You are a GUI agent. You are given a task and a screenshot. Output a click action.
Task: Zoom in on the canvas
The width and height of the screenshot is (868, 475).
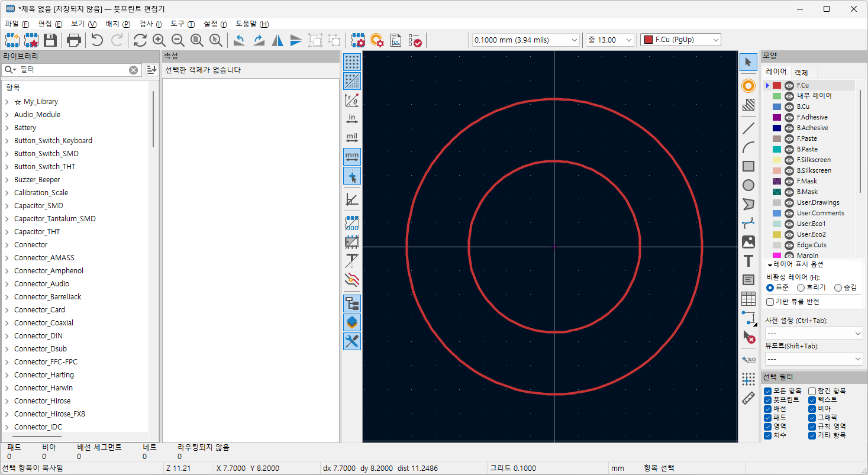(159, 40)
